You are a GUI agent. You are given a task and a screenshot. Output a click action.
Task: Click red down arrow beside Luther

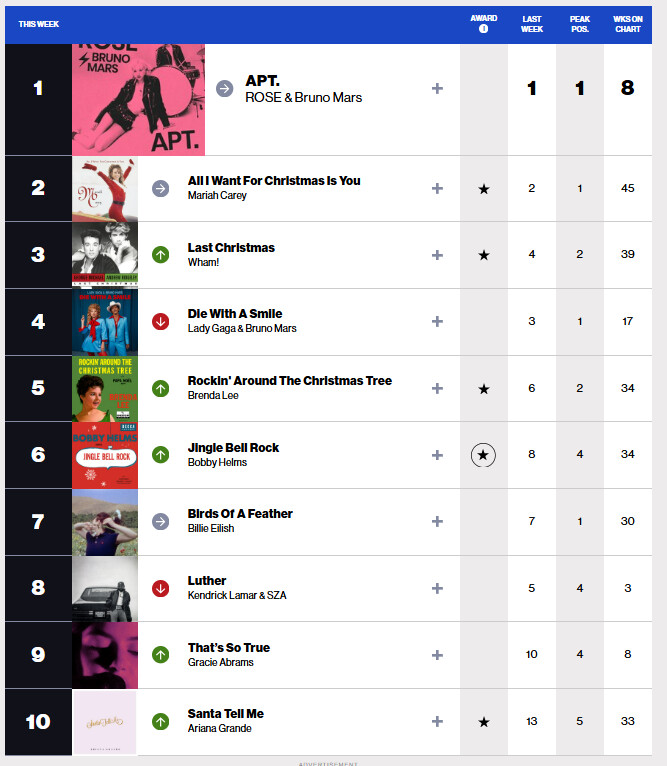point(160,588)
